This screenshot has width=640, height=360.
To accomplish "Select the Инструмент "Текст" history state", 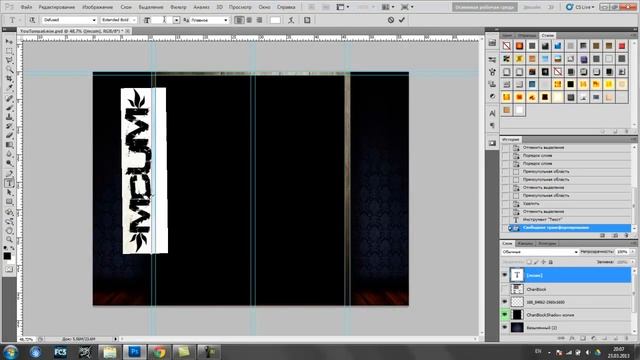I will click(566, 220).
